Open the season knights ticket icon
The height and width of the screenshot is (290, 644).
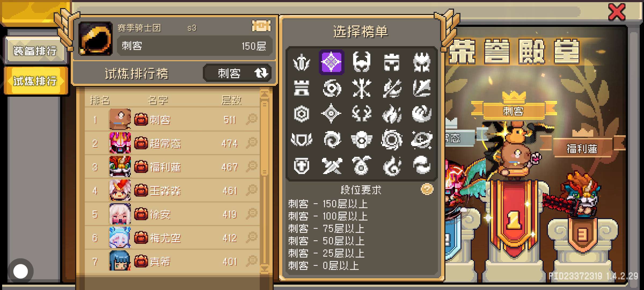[x=261, y=26]
